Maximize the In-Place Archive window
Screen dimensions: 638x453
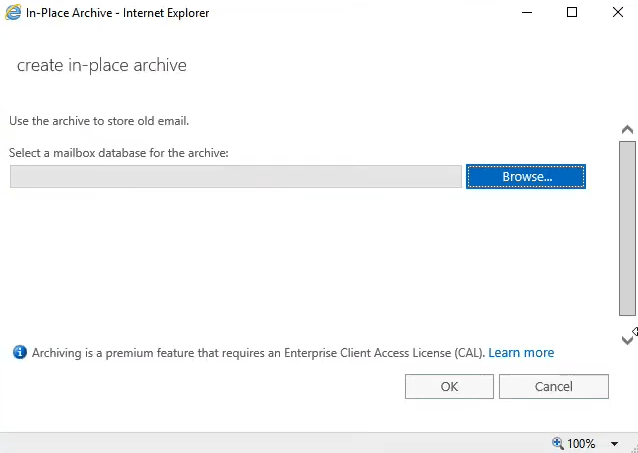coord(572,13)
